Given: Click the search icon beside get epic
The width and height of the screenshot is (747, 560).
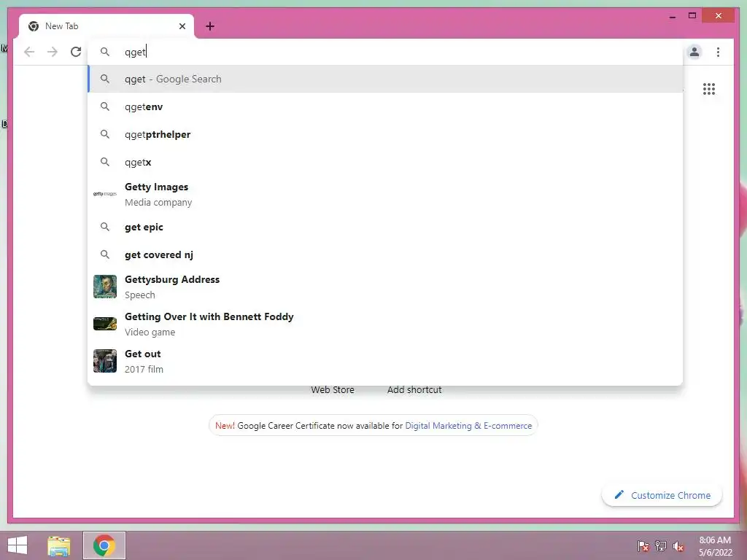Looking at the screenshot, I should tap(105, 227).
